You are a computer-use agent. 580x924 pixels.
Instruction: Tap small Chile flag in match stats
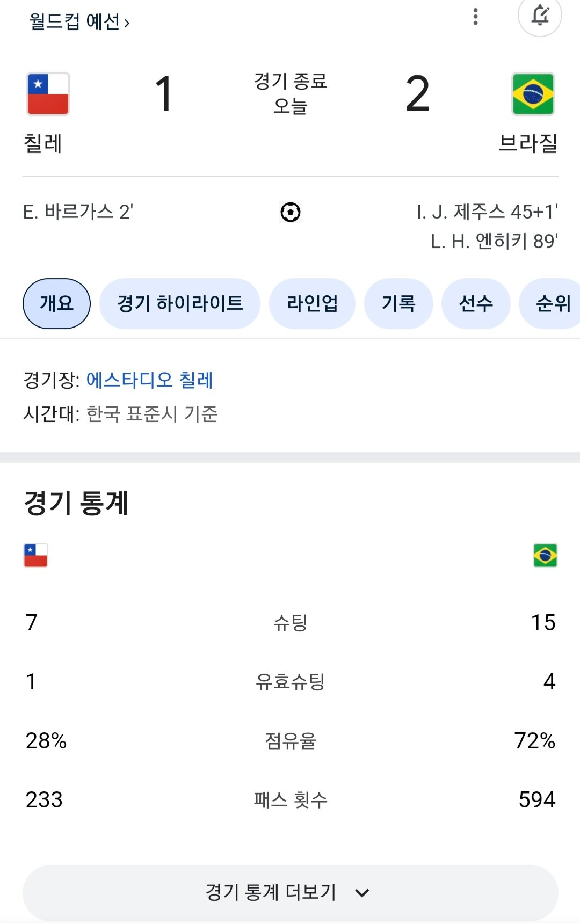[x=36, y=555]
